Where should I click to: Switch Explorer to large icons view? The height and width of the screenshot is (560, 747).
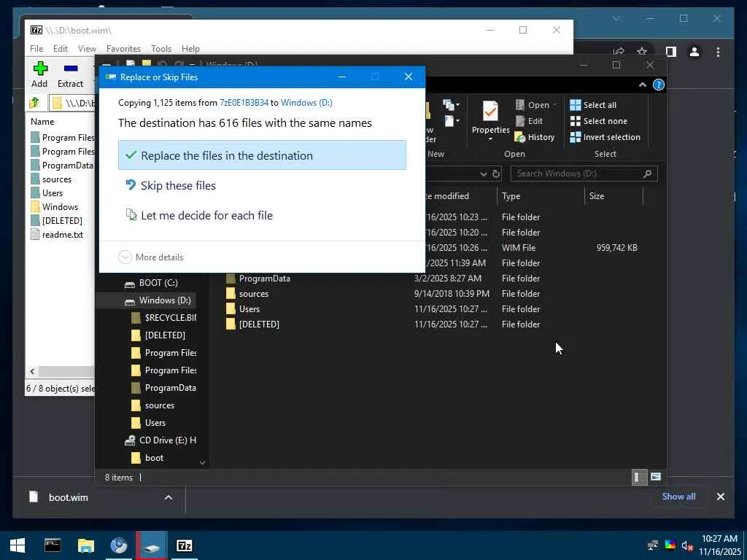pyautogui.click(x=656, y=477)
